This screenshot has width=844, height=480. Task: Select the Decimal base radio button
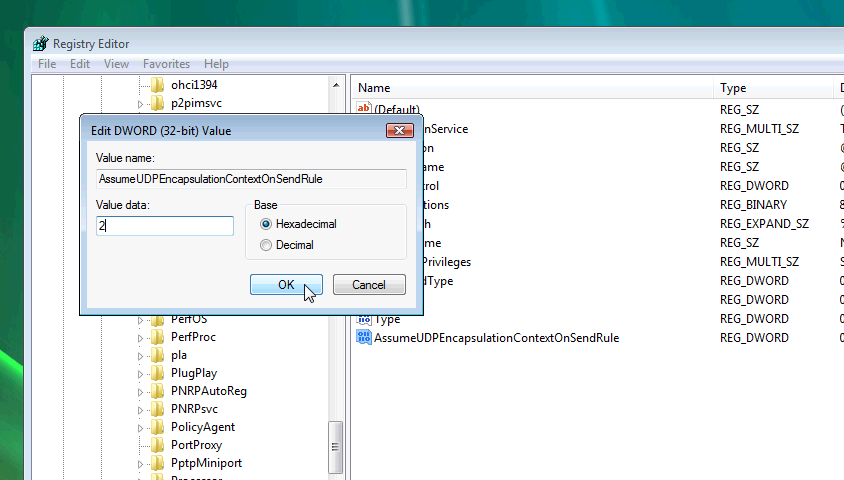click(266, 245)
